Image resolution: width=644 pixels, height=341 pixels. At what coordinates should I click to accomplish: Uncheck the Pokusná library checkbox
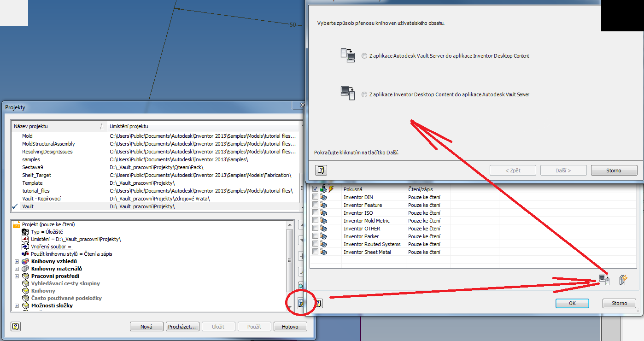315,189
